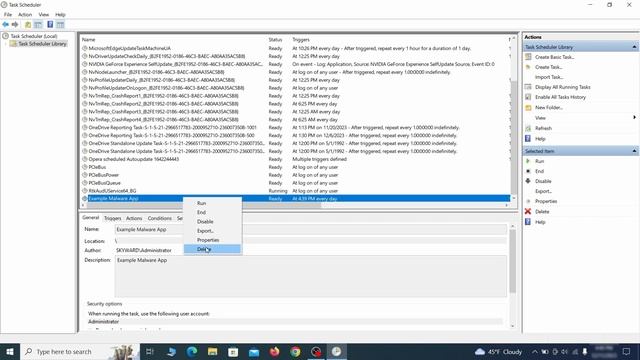Open File Explorer from the taskbar
Image resolution: width=640 pixels, height=360 pixels.
click(212, 351)
